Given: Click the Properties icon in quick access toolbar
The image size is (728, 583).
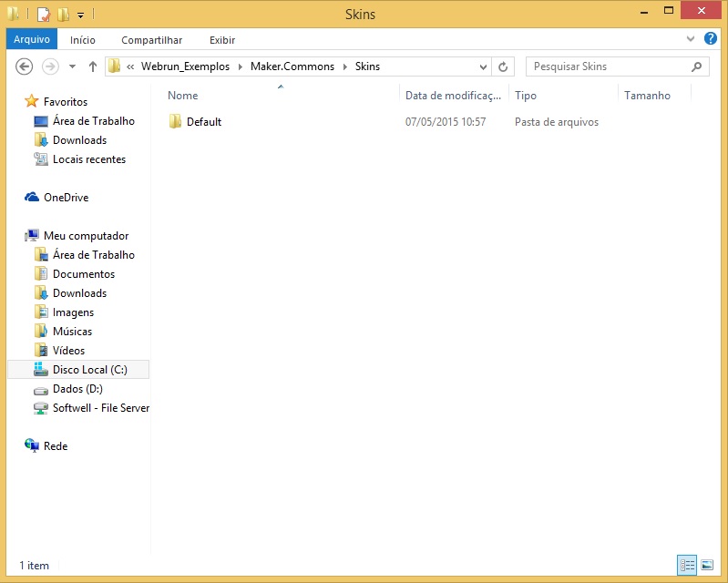Looking at the screenshot, I should pyautogui.click(x=43, y=15).
